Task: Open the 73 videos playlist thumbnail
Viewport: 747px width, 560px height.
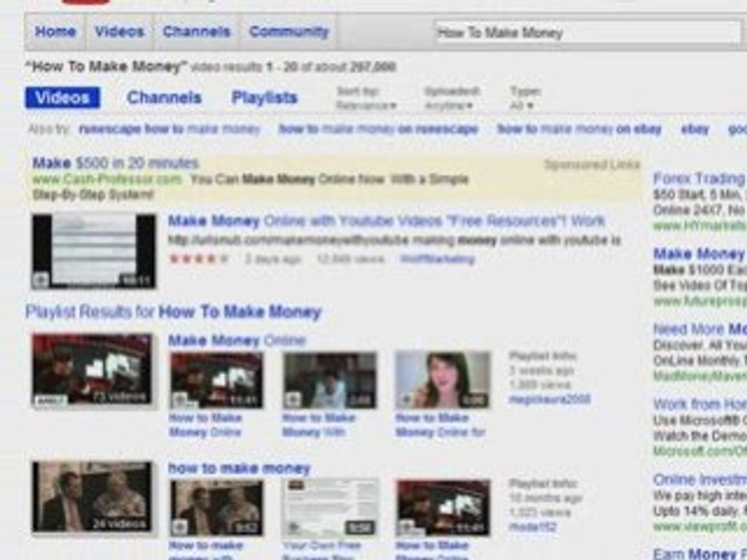Action: [x=93, y=371]
